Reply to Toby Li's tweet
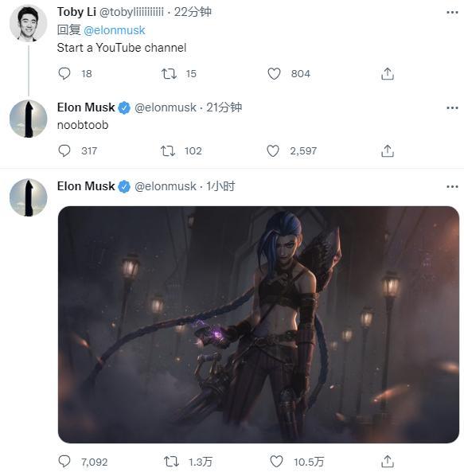This screenshot has height=476, width=464. pos(64,73)
